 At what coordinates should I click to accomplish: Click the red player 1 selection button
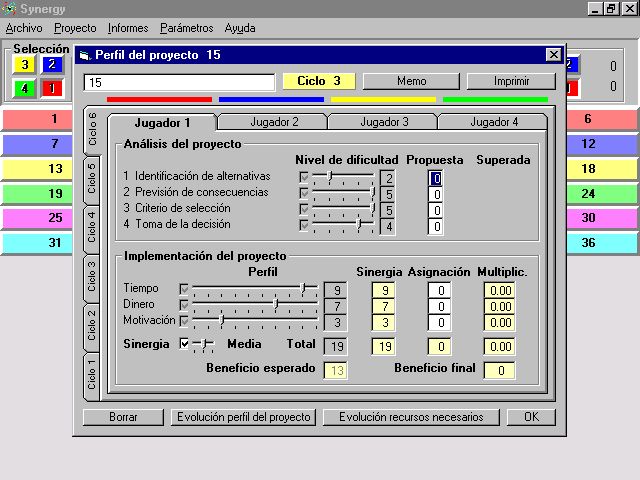coord(52,88)
